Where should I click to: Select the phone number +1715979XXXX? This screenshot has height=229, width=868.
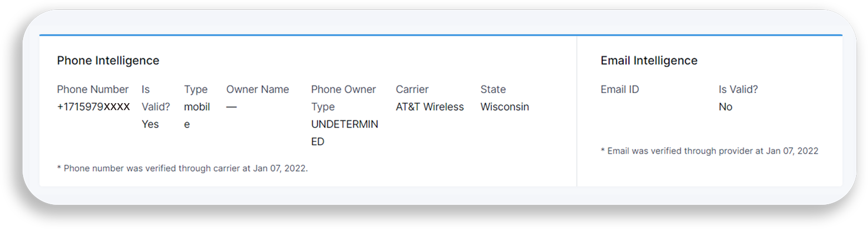coord(93,107)
